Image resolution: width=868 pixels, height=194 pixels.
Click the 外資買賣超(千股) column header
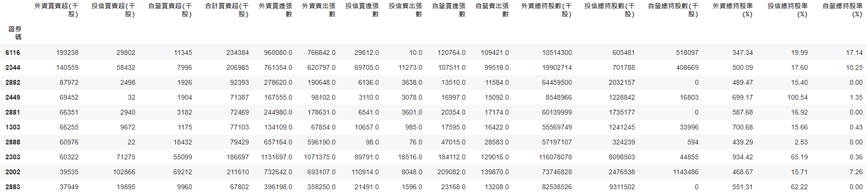[56, 10]
